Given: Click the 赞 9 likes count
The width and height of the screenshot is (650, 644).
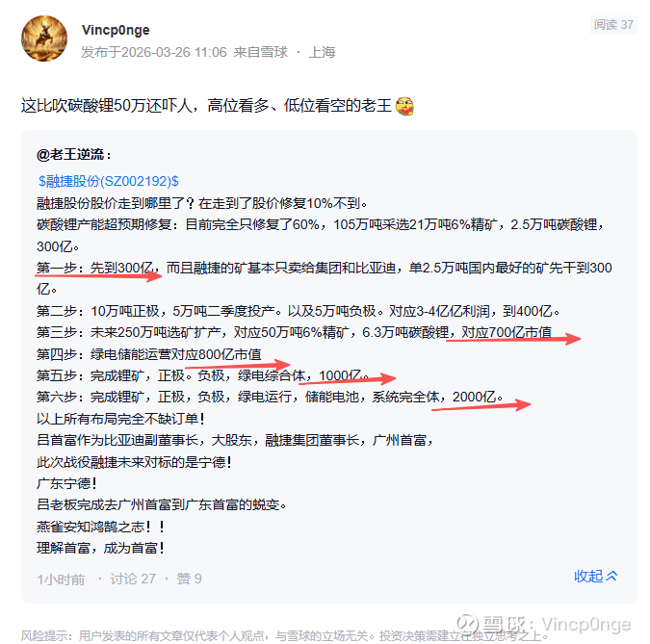Looking at the screenshot, I should point(189,579).
